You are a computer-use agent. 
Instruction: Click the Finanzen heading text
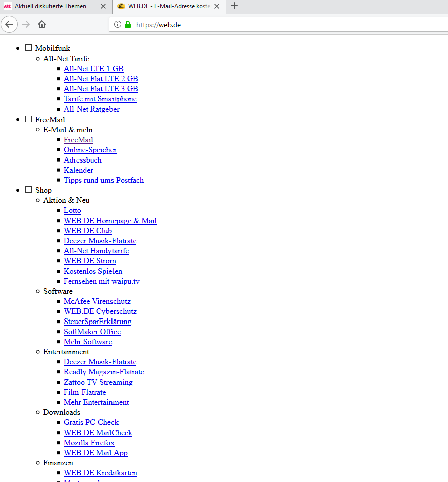click(58, 463)
